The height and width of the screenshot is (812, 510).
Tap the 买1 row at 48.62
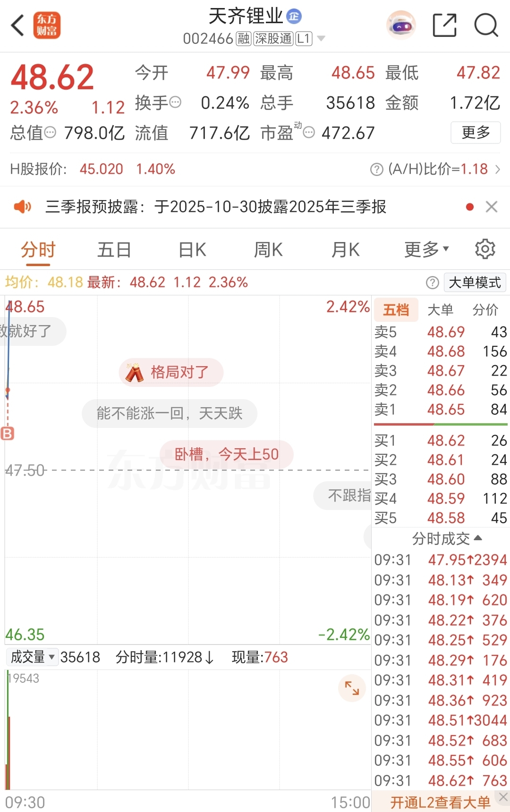click(441, 441)
